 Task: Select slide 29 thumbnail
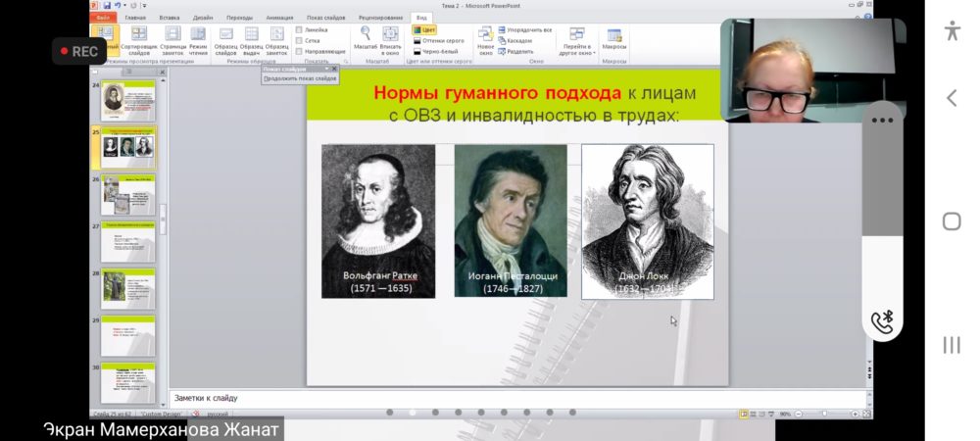pyautogui.click(x=128, y=336)
